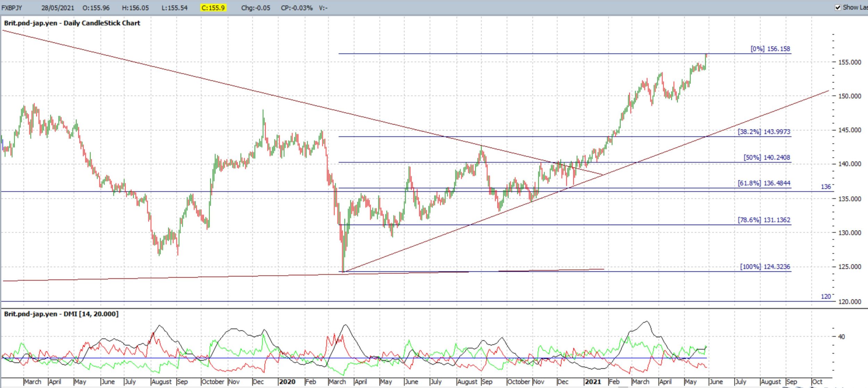Screen dimensions: 868x388
Task: Select the [100%] 124.3236 Fibonacci label
Action: point(765,267)
